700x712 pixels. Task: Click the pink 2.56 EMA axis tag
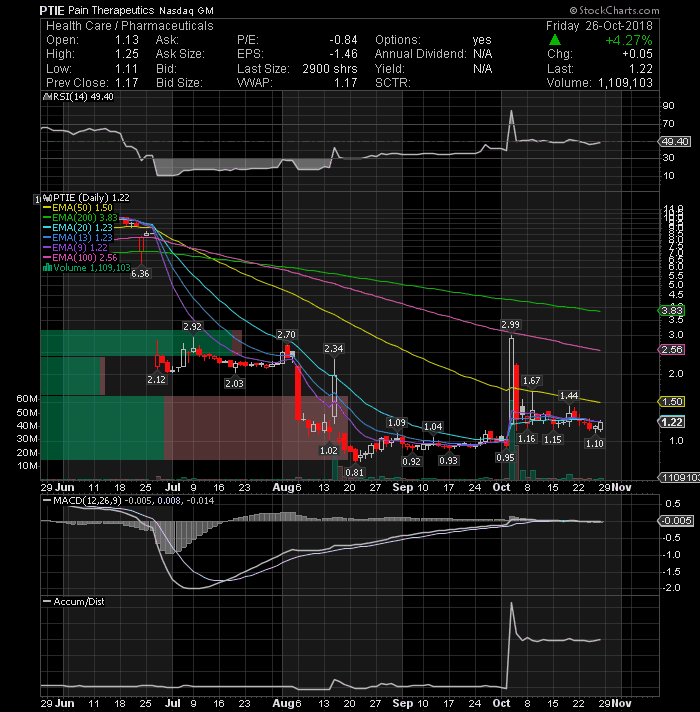pyautogui.click(x=672, y=350)
